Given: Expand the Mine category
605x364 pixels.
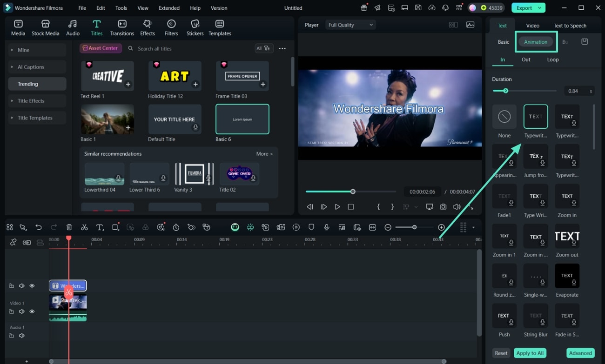Looking at the screenshot, I should 37,50.
